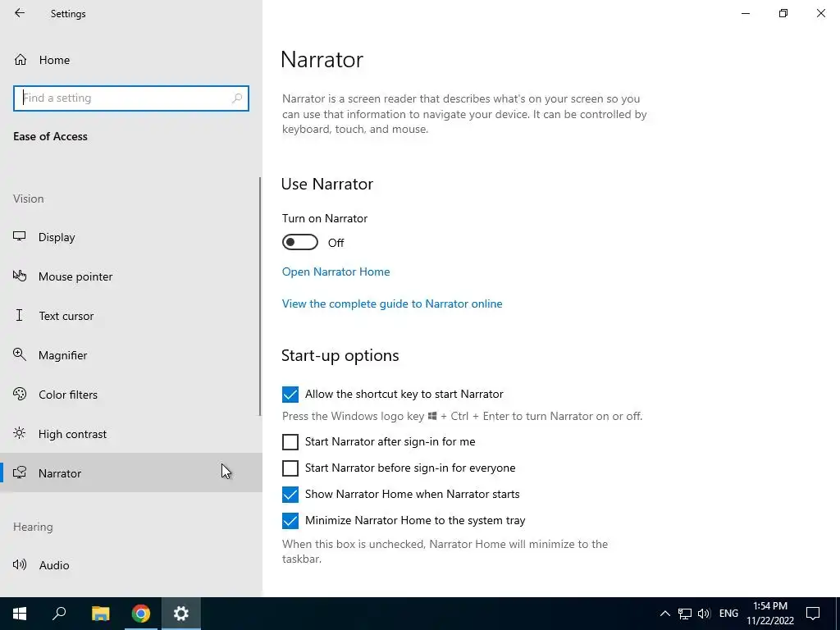Click the back arrow in Settings
Image resolution: width=840 pixels, height=630 pixels.
click(x=20, y=13)
